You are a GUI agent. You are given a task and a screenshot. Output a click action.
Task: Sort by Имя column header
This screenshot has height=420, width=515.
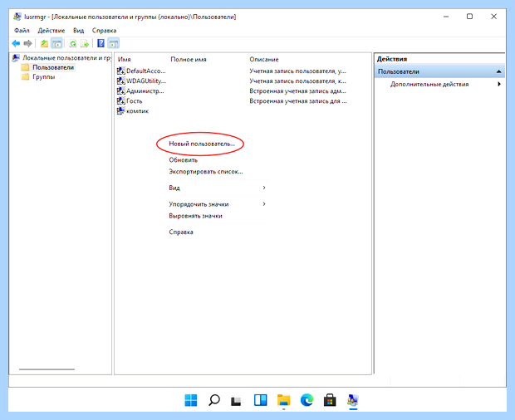tap(124, 60)
